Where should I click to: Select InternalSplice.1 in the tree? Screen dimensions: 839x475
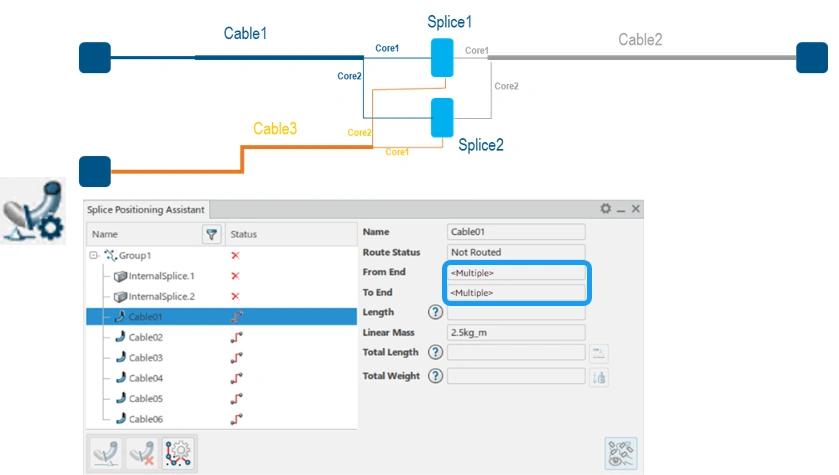tap(162, 276)
